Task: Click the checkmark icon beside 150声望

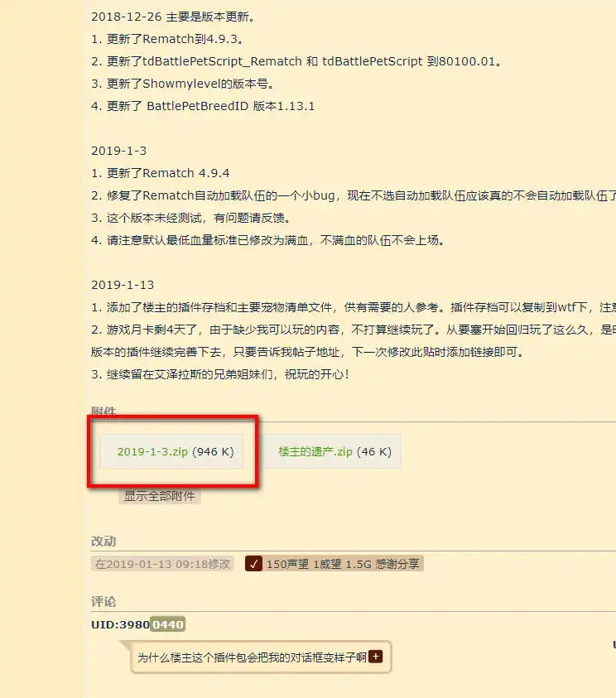Action: tap(255, 564)
